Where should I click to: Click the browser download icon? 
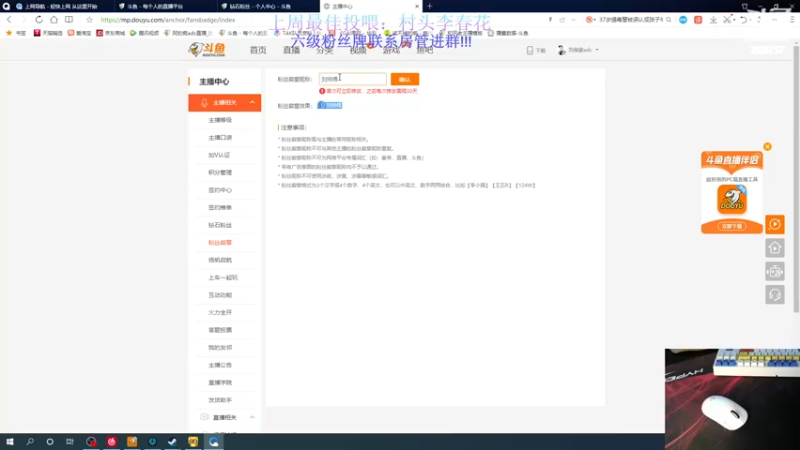[713, 19]
